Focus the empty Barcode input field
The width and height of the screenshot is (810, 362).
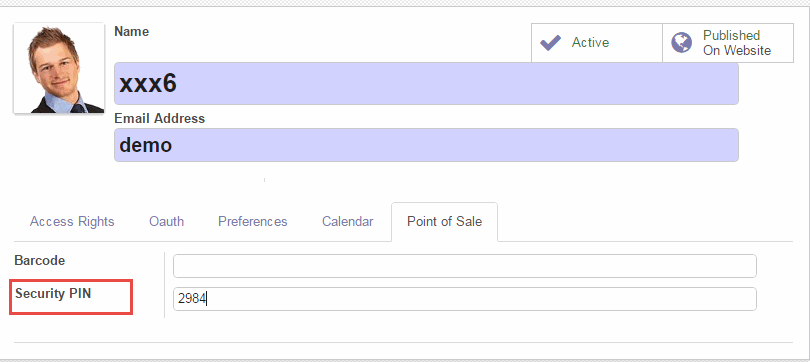pyautogui.click(x=465, y=265)
